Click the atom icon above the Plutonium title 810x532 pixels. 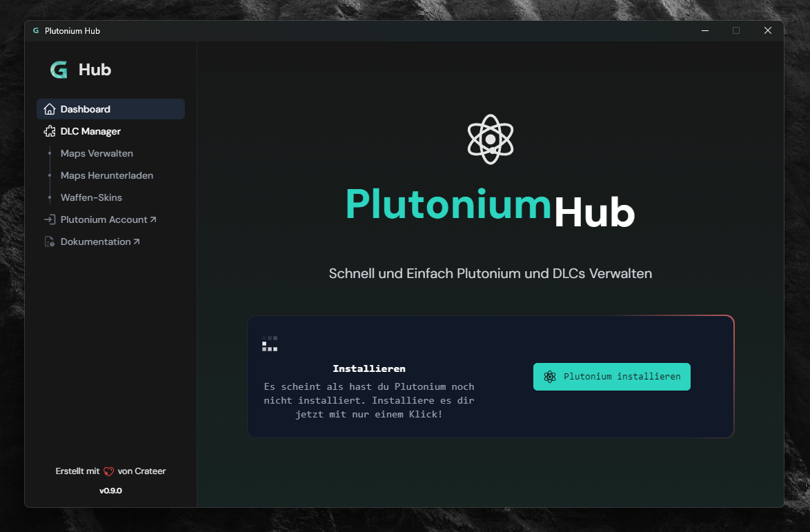(x=490, y=139)
